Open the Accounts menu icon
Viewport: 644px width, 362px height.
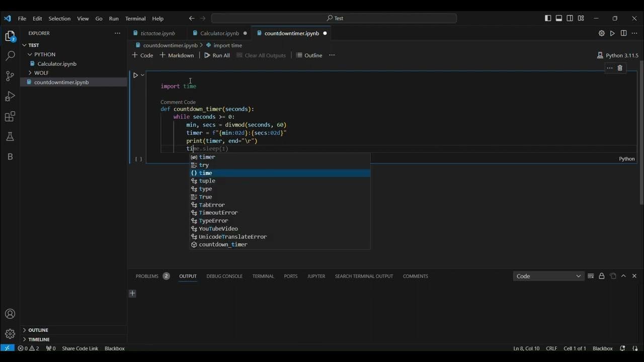10,314
